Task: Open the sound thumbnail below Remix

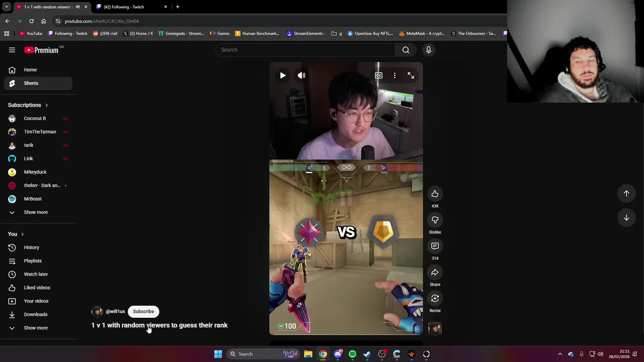Action: click(x=435, y=329)
